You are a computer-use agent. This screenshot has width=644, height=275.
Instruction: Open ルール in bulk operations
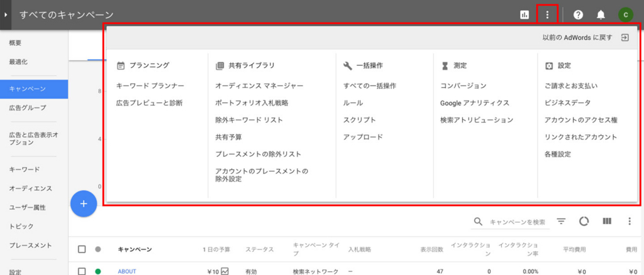tap(353, 103)
